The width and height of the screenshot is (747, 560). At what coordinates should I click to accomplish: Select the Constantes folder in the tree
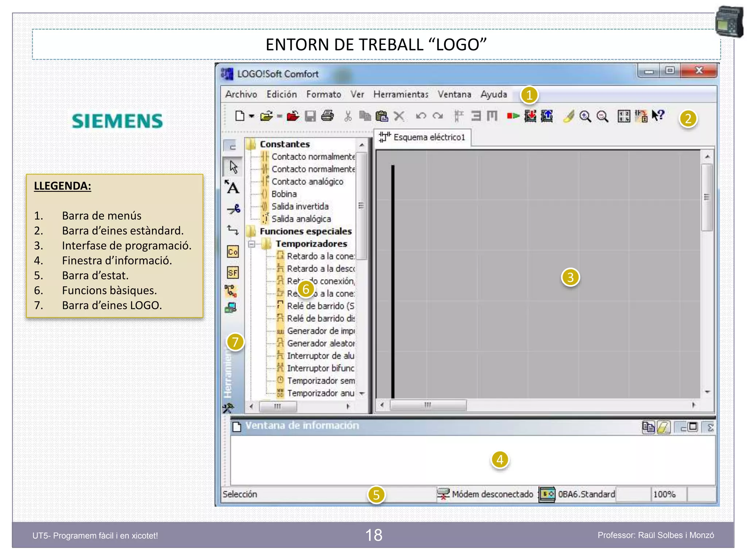285,144
